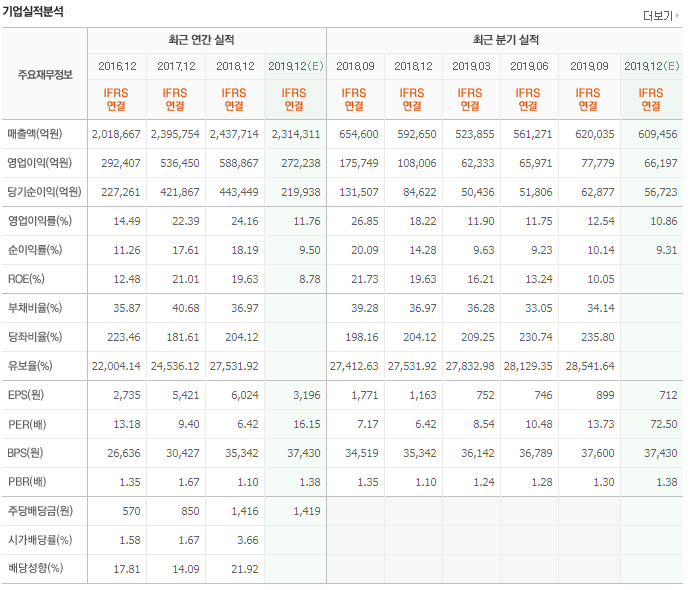Click the 2018.09 quarterly column header
Screen dimensions: 694x590
coord(355,66)
